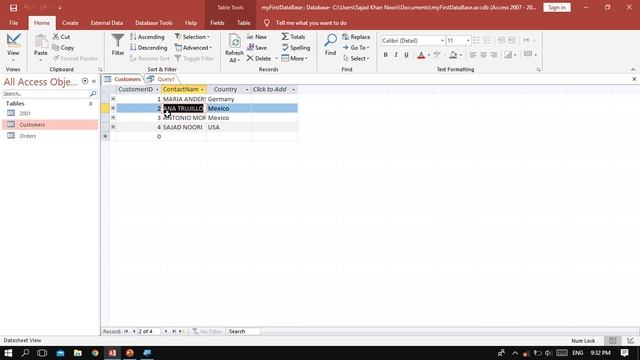Open the font name combo box
640x360 pixels.
442,40
